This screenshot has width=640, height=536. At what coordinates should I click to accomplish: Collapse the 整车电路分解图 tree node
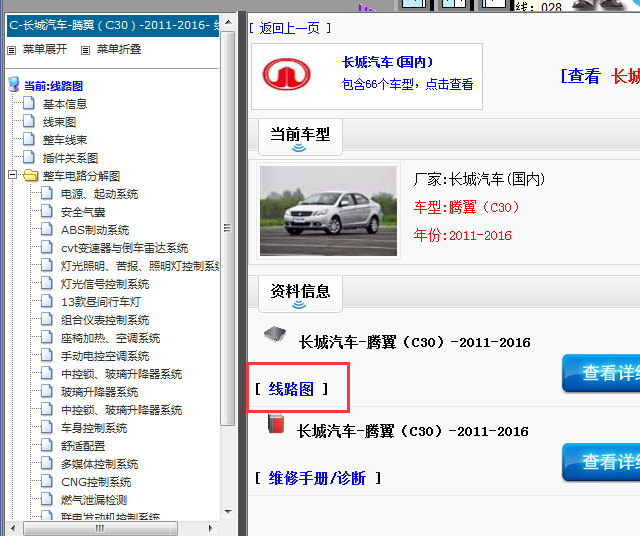(x=13, y=175)
